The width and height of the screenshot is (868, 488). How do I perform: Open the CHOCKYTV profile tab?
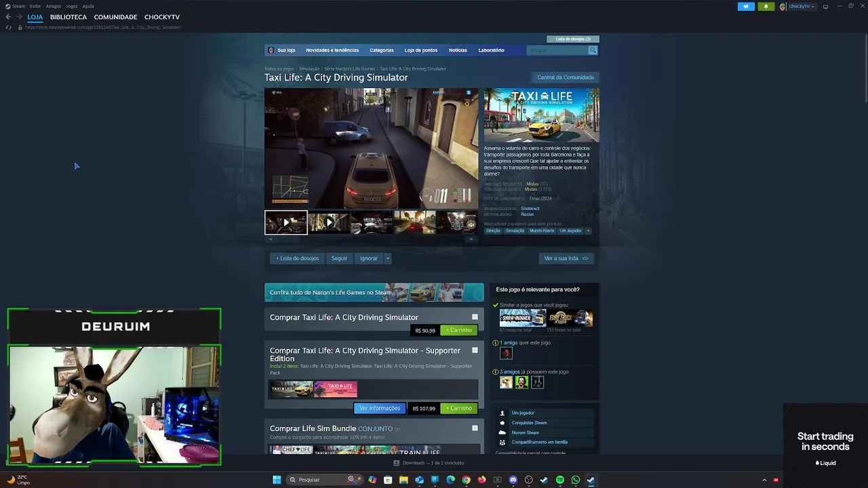162,17
